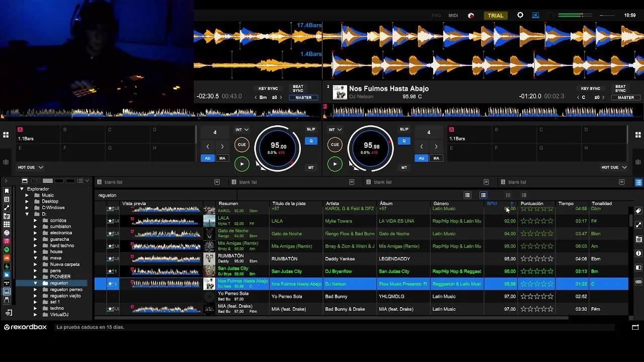The height and width of the screenshot is (362, 644).
Task: Halve deck 1 auto loop length
Action: point(207,147)
